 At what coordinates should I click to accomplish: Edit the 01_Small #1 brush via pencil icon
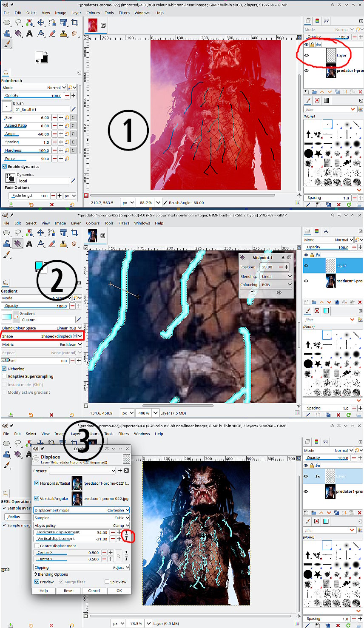[x=74, y=109]
